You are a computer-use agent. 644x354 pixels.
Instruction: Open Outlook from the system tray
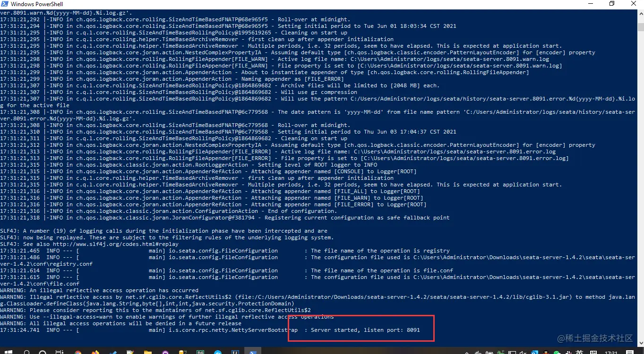534,352
